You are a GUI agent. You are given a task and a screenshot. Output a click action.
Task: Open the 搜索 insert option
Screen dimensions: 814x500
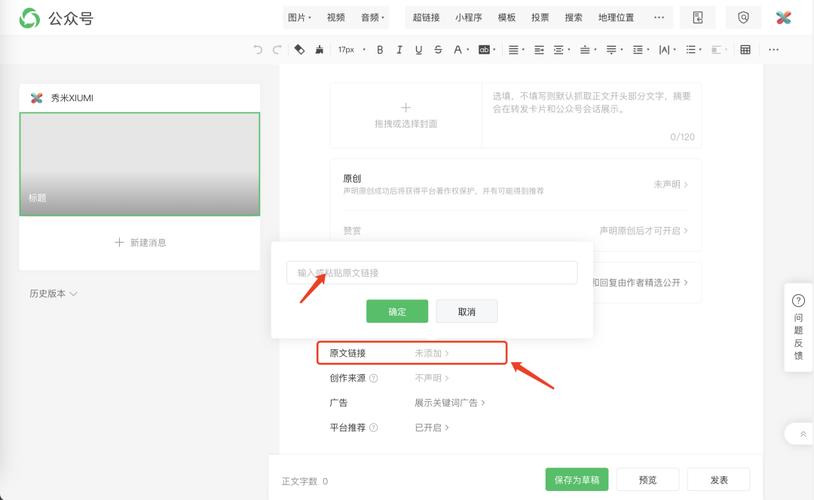coord(574,18)
